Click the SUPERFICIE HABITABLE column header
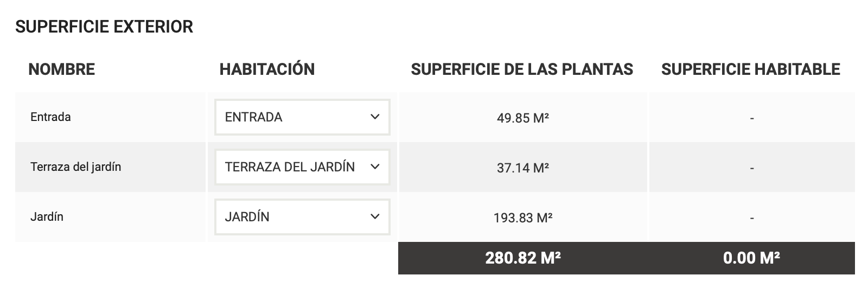The height and width of the screenshot is (307, 868). pyautogui.click(x=751, y=69)
